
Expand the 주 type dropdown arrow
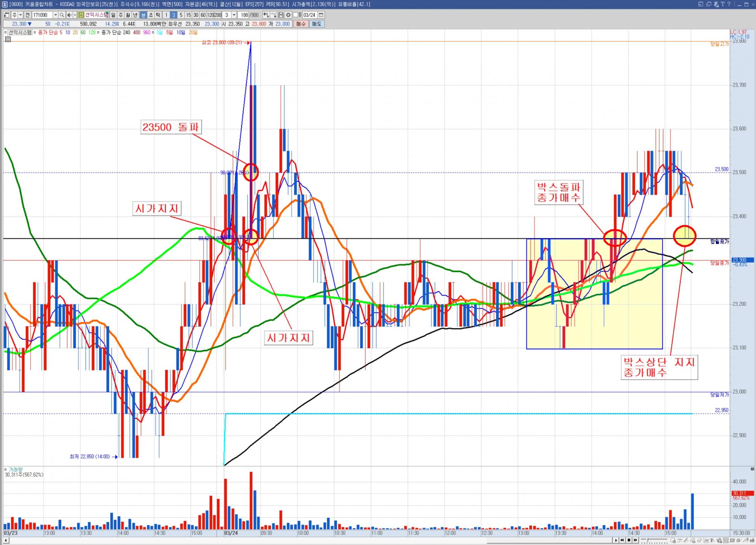click(x=20, y=15)
